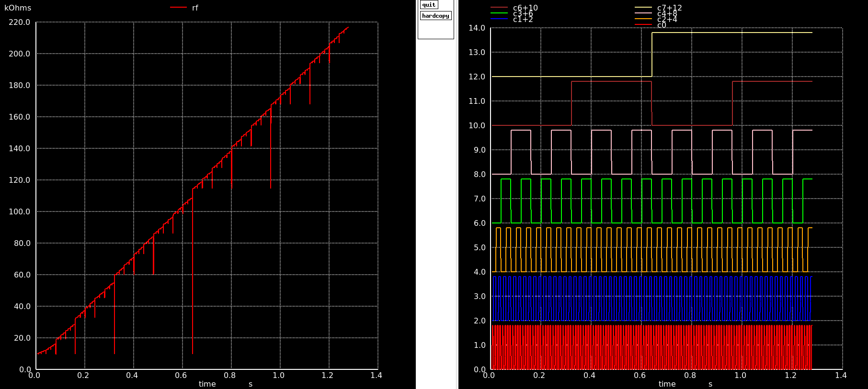Image resolution: width=868 pixels, height=389 pixels.
Task: Click the rf legend label
Action: [x=195, y=8]
